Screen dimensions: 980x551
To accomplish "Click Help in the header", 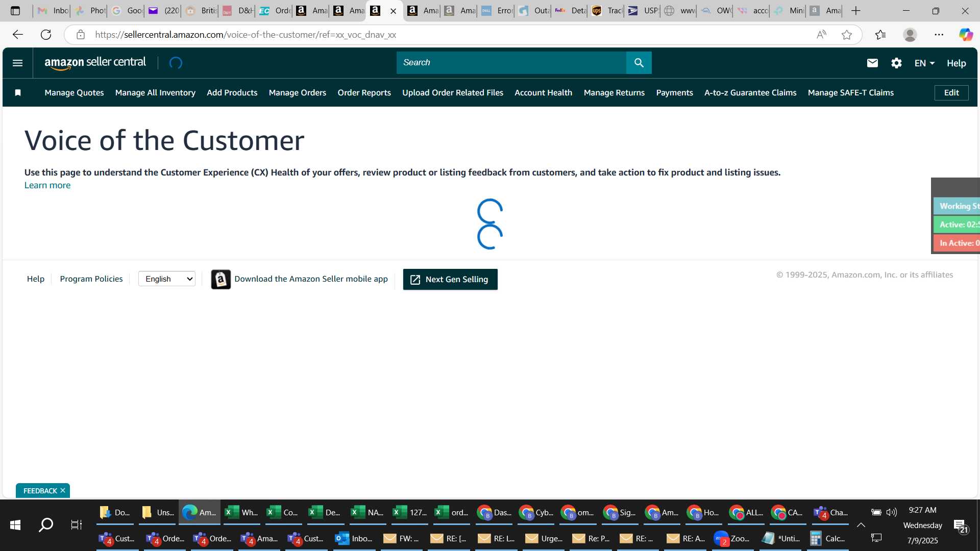I will pyautogui.click(x=956, y=63).
